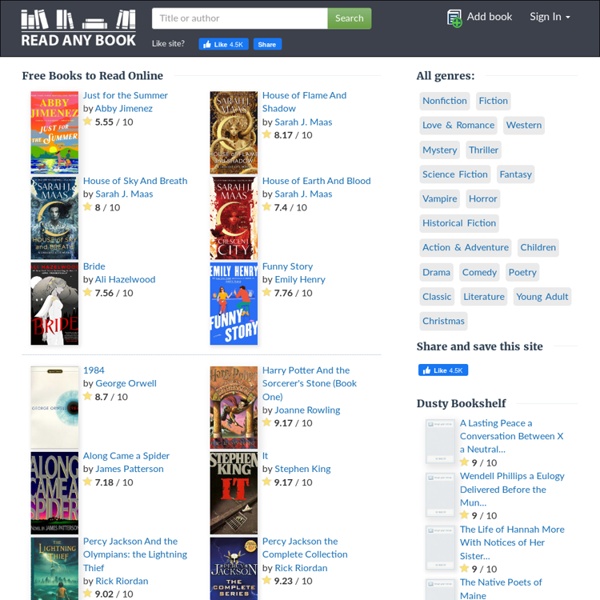The image size is (600, 600).
Task: Open Stephen King's It book cover
Action: point(233,492)
